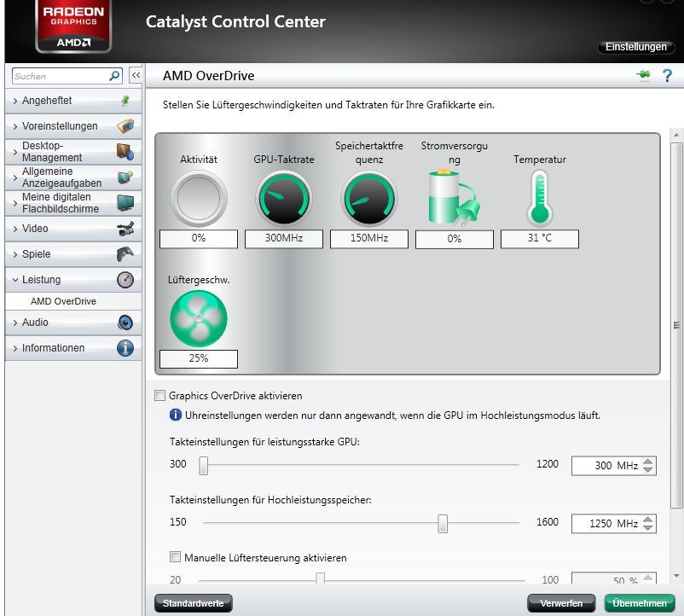The image size is (684, 616).
Task: Click the 300MHz GPU-Taktrate value box
Action: [x=284, y=239]
